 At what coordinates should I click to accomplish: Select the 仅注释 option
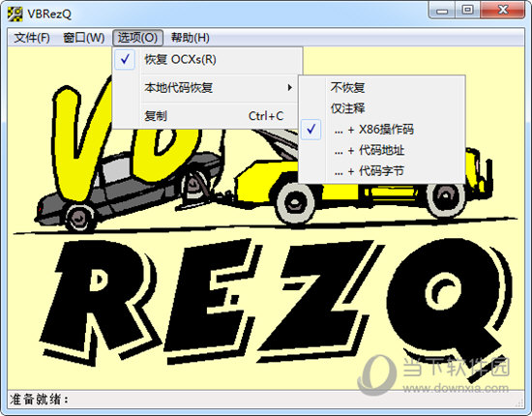(382, 108)
